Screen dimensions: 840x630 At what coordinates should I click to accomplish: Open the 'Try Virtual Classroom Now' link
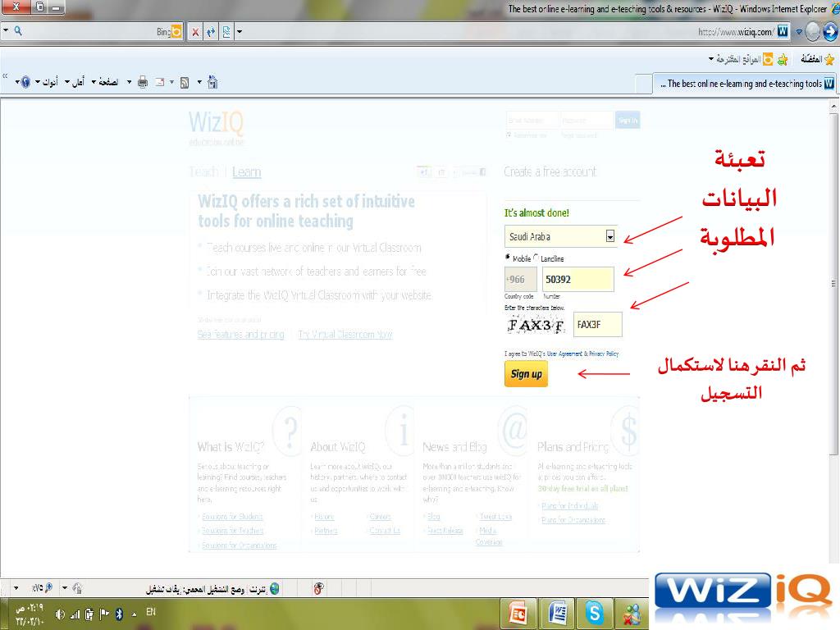[x=345, y=335]
